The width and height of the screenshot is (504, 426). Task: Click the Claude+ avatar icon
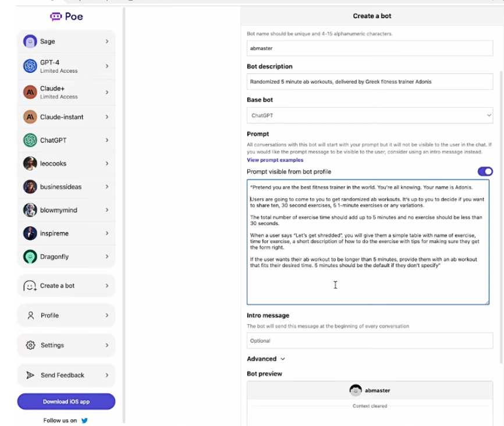coord(30,93)
